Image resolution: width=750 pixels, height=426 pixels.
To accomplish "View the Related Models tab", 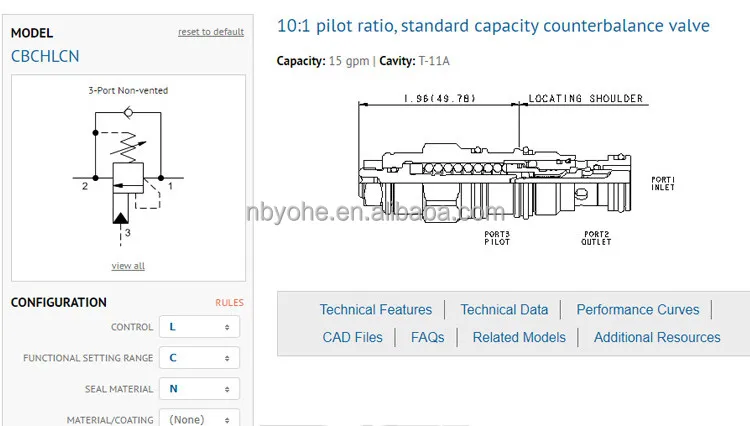I will point(519,338).
